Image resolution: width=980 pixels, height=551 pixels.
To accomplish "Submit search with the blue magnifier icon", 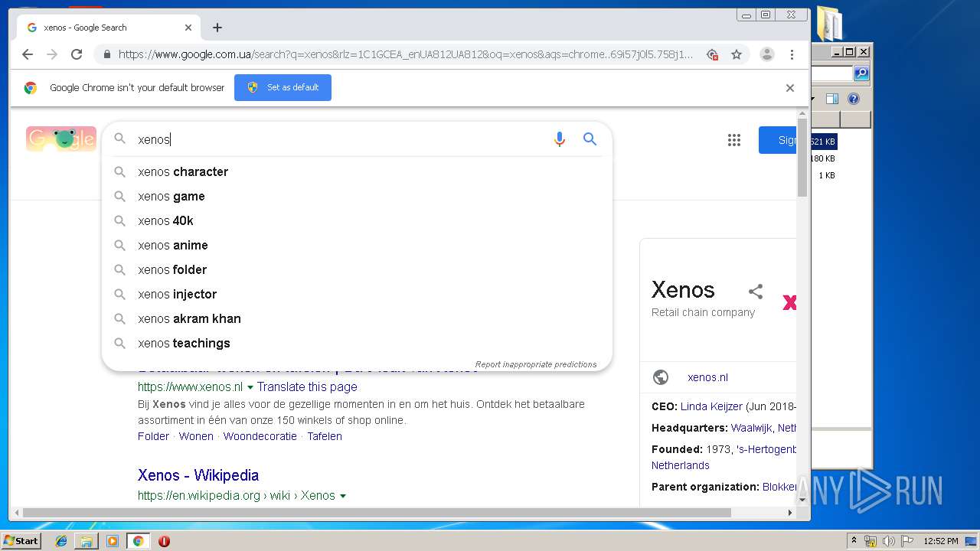I will (x=590, y=139).
